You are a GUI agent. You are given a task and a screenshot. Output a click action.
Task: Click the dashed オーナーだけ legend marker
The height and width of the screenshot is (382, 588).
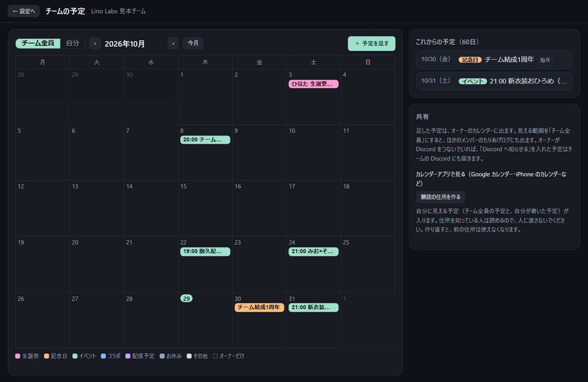215,356
